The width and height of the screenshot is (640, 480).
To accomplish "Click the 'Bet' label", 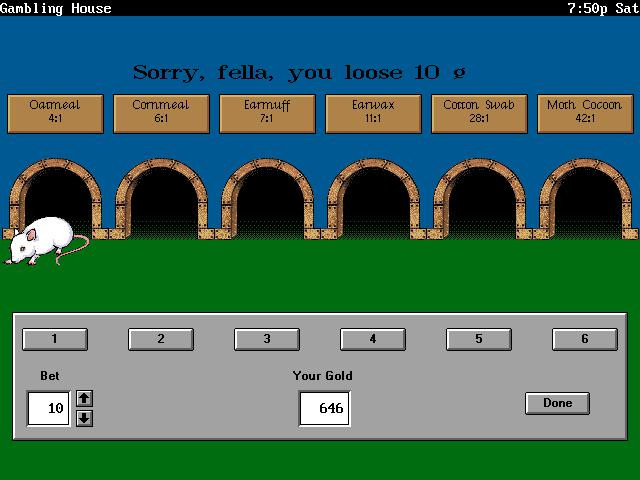I will [50, 376].
